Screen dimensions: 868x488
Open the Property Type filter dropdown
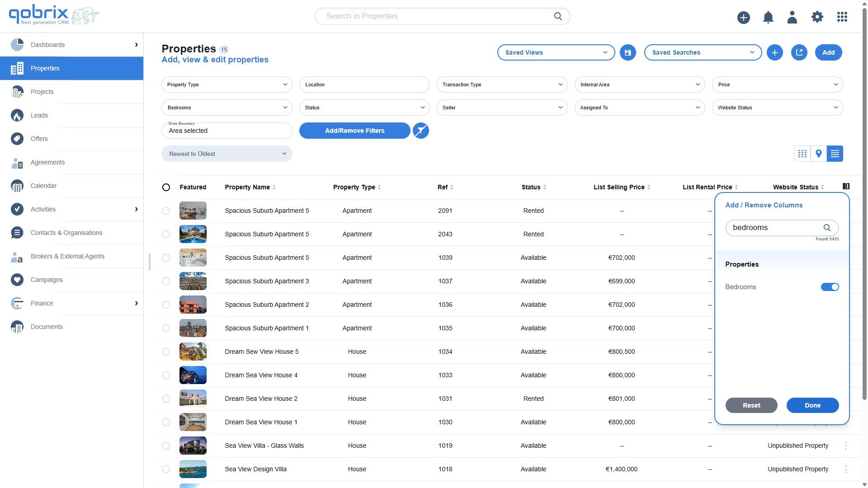226,84
